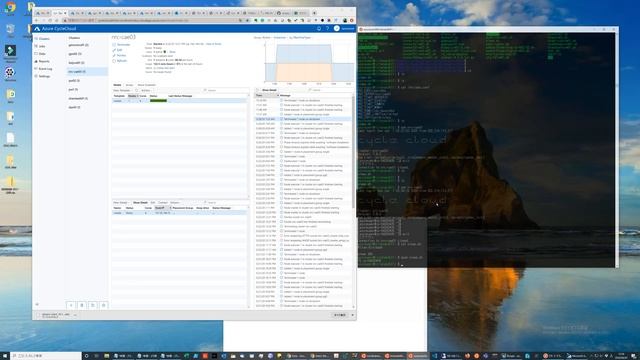
Task: Open a new Chrome tab with the plus button
Action: 314,13
